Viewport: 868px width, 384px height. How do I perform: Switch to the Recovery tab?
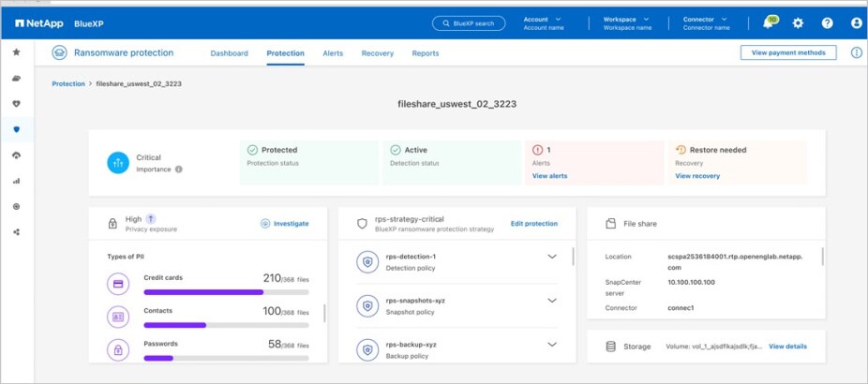[377, 53]
